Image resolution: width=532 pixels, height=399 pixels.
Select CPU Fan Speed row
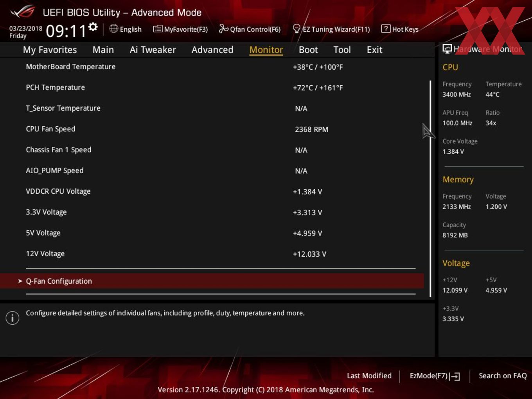pos(212,129)
